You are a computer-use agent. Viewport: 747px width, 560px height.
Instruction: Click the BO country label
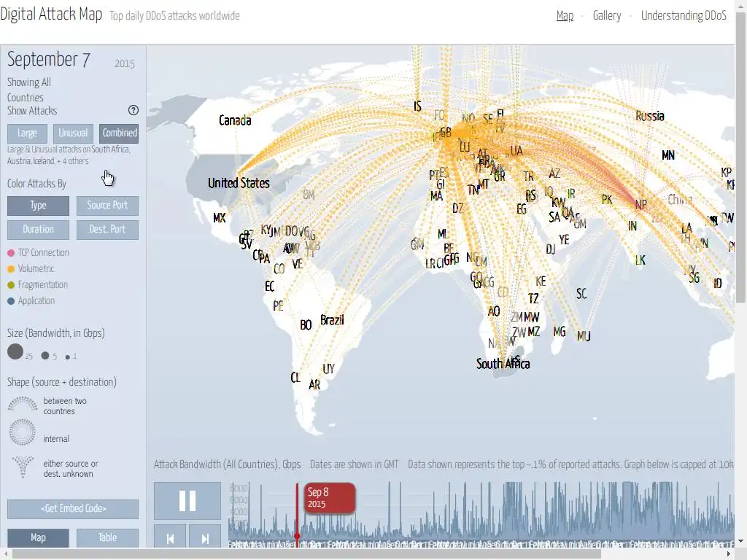pyautogui.click(x=306, y=325)
